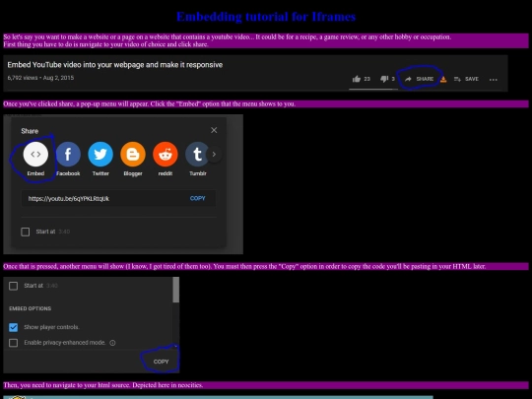Click the '6,792 views - Aug 2, 2015' text
This screenshot has width=532, height=399.
(x=40, y=78)
